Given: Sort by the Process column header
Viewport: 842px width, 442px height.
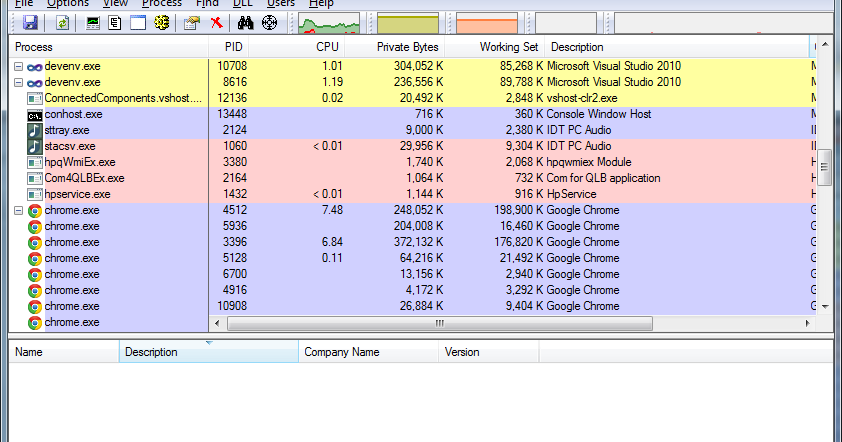Looking at the screenshot, I should point(108,47).
